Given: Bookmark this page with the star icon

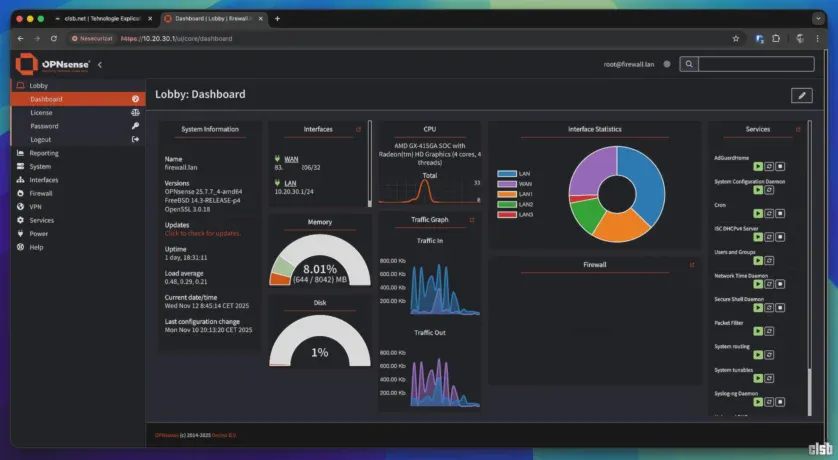Looking at the screenshot, I should click(736, 38).
